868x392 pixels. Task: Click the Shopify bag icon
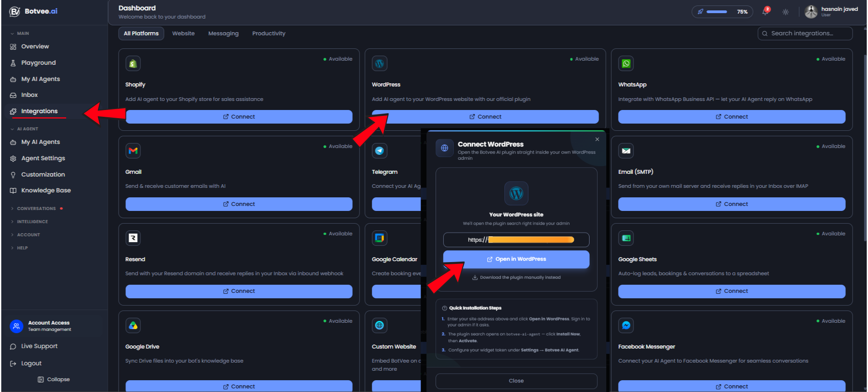tap(133, 64)
